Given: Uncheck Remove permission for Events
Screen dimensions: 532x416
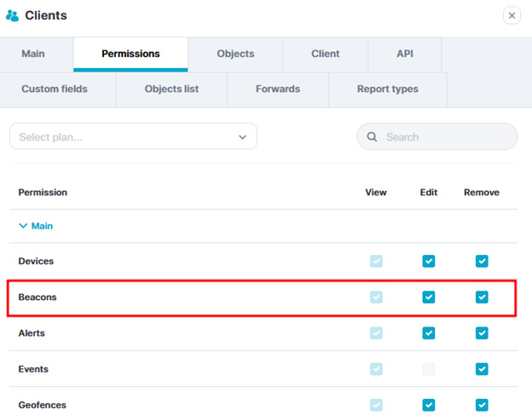Looking at the screenshot, I should [x=482, y=369].
